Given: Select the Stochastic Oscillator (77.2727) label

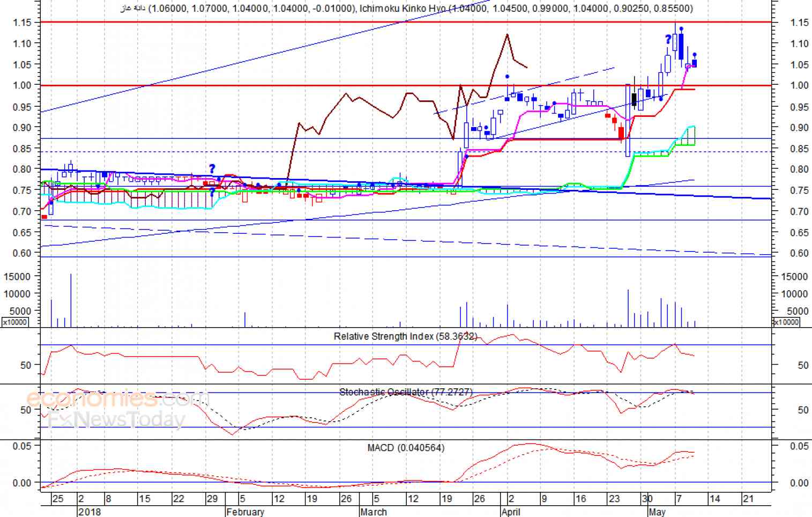Looking at the screenshot, I should (406, 392).
